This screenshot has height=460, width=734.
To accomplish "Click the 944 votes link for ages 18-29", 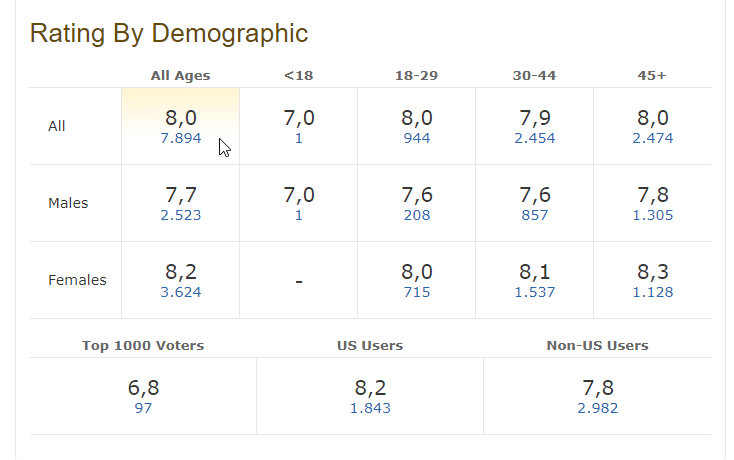I will 417,138.
